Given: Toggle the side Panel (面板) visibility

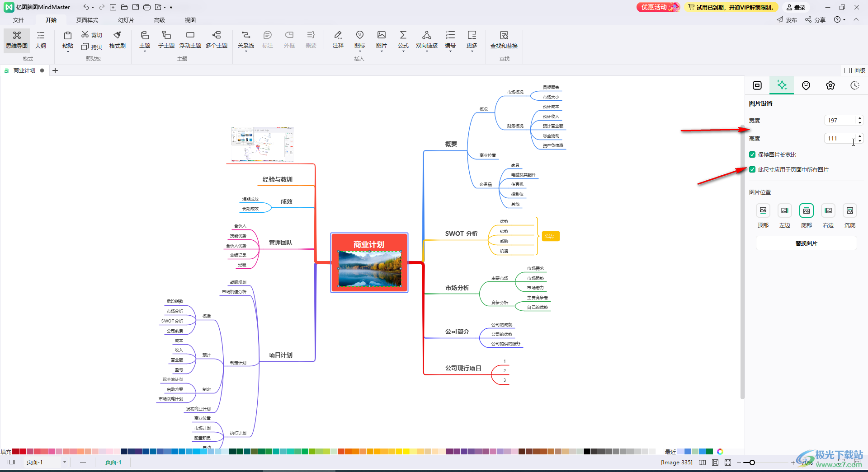Looking at the screenshot, I should pos(855,70).
